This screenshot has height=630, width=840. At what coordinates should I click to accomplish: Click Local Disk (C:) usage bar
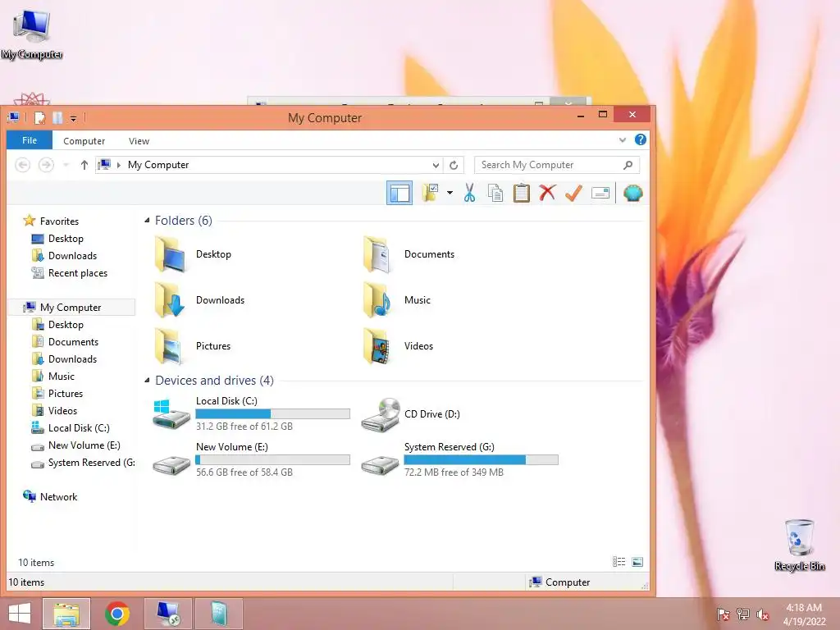[x=272, y=413]
